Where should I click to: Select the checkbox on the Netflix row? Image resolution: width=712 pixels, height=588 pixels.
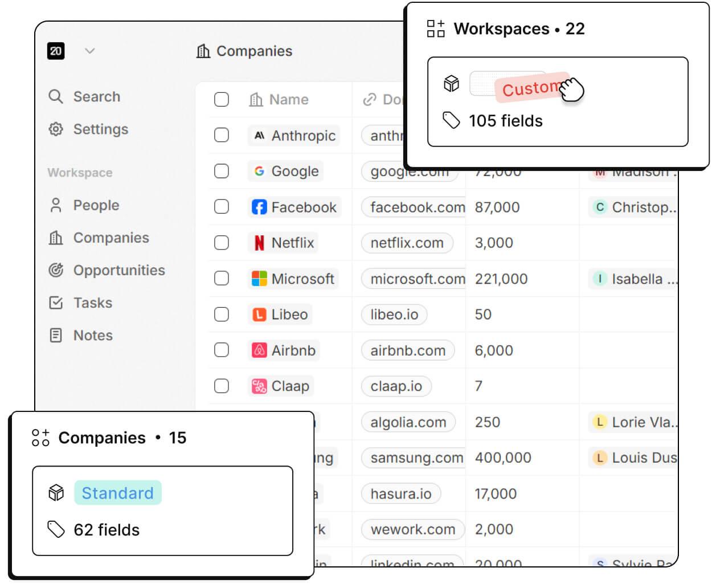pyautogui.click(x=222, y=243)
